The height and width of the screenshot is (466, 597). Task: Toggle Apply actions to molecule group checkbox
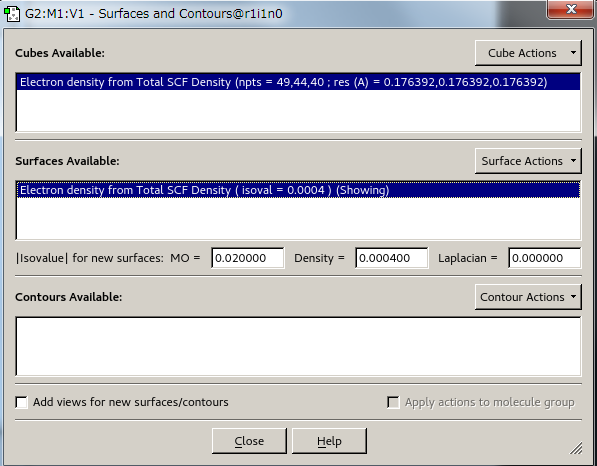[393, 402]
